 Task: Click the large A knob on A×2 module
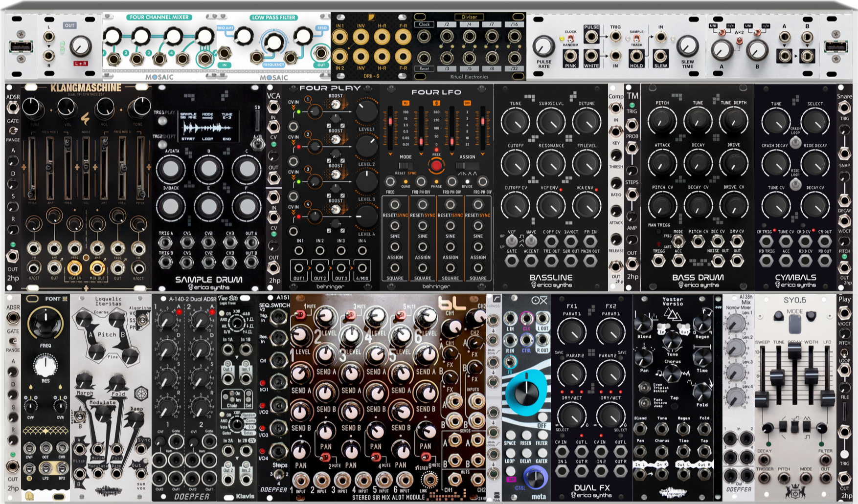722,50
